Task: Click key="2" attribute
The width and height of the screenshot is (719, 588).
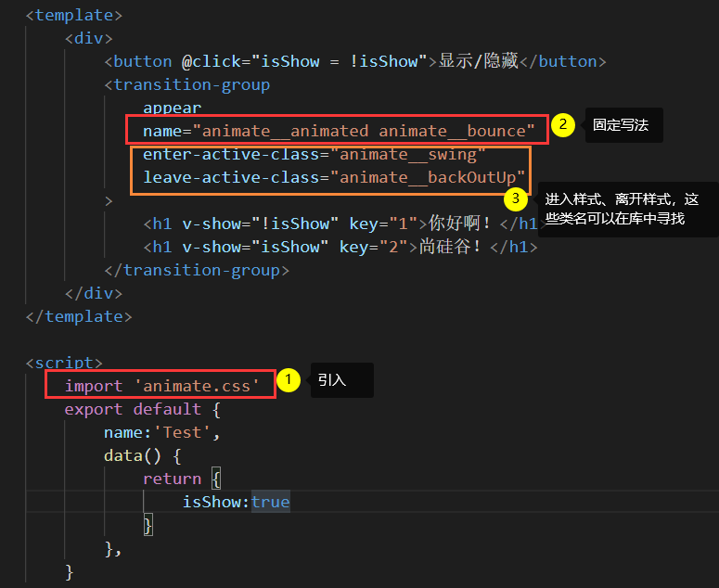Action: [373, 247]
